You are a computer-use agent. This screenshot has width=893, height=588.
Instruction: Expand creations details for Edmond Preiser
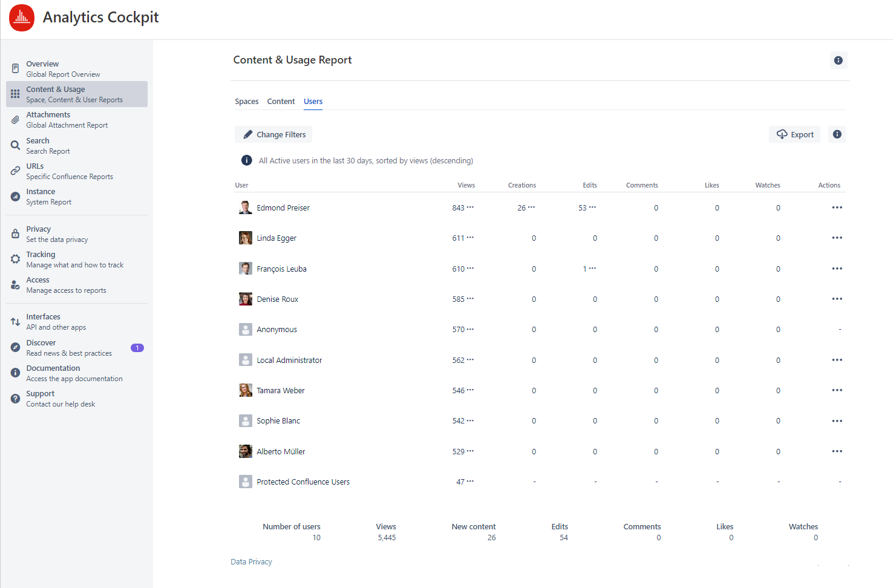(x=531, y=207)
